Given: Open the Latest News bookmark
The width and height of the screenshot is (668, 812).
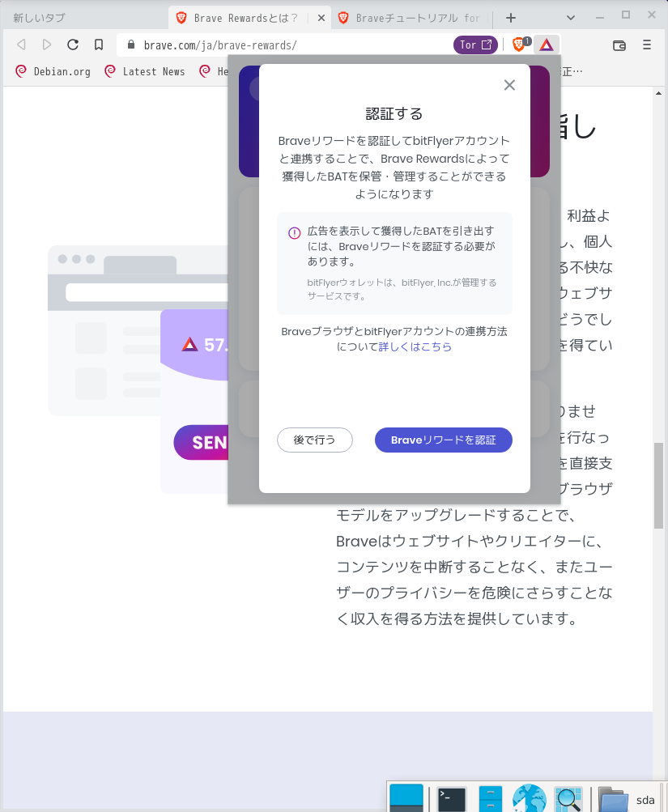Looking at the screenshot, I should (145, 71).
